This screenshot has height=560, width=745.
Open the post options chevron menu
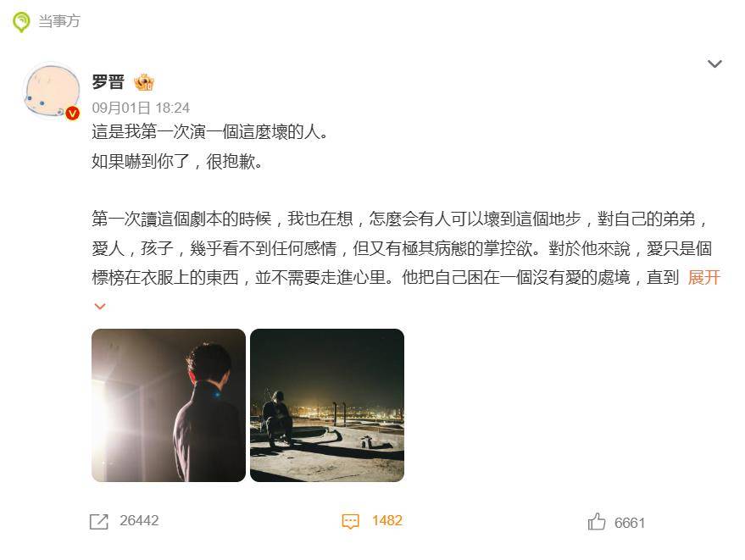click(x=714, y=64)
